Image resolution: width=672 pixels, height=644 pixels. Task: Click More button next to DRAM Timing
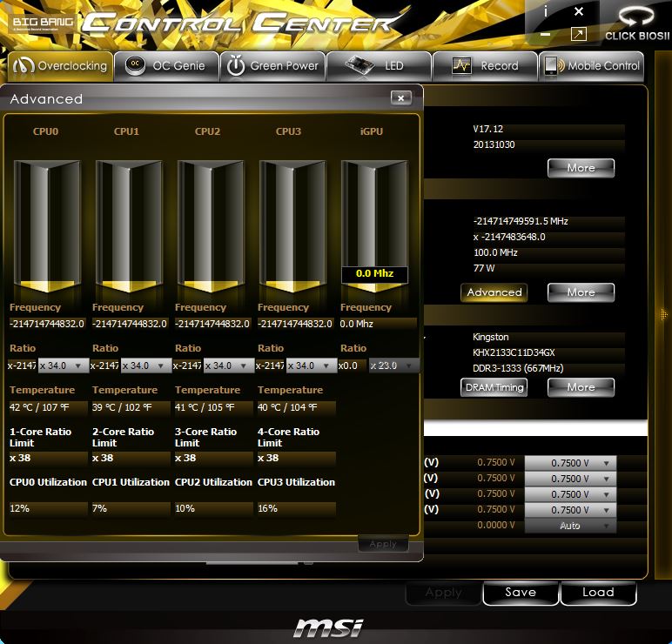pyautogui.click(x=581, y=387)
